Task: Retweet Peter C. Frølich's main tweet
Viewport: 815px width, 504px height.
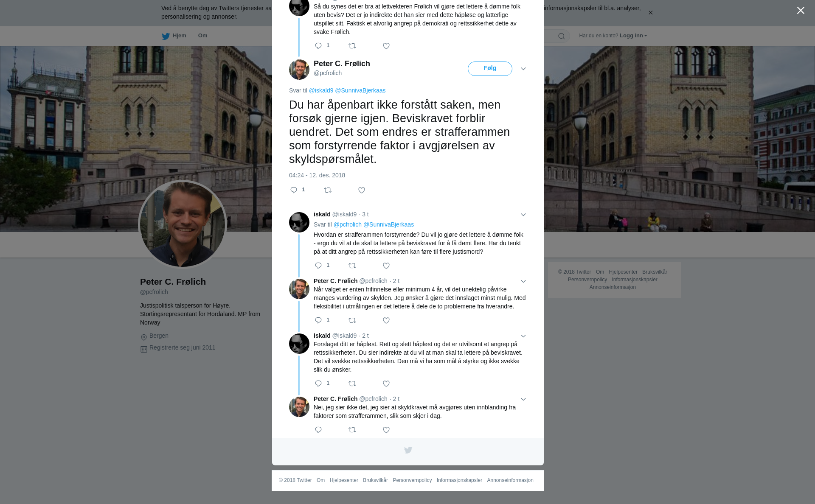Action: click(x=328, y=190)
